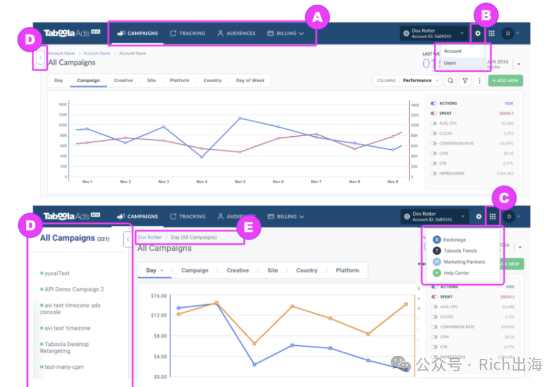Select Marketing Partners in the apps menu
The image size is (560, 387).
(459, 262)
